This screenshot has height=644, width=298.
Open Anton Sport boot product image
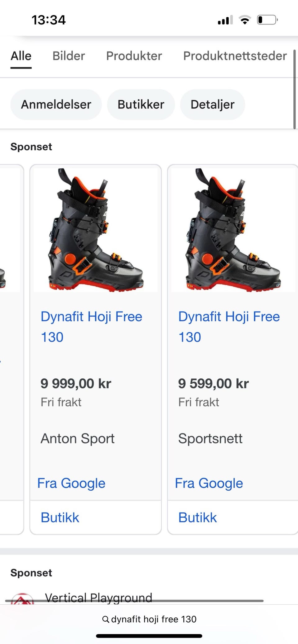tap(96, 230)
